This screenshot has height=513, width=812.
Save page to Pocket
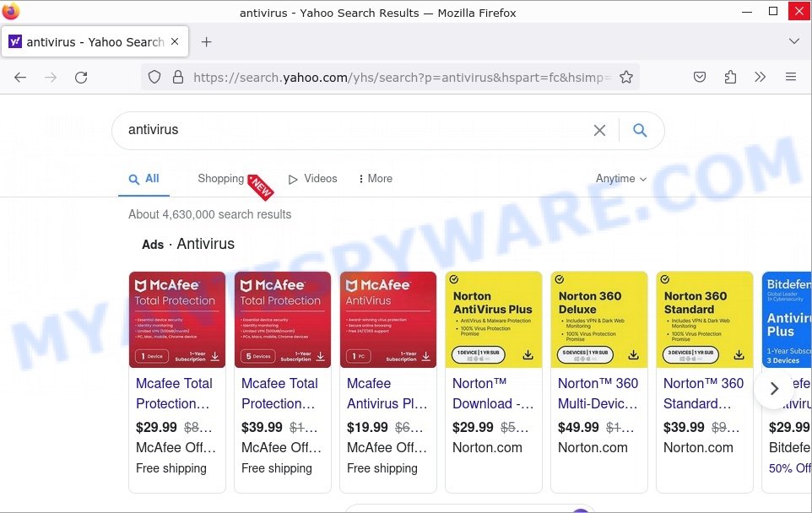point(700,78)
